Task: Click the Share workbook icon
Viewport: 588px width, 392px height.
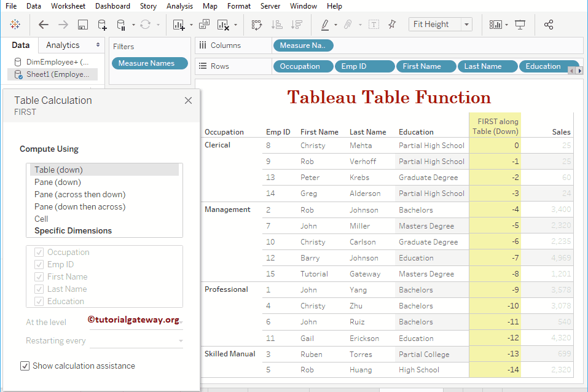Action: click(x=549, y=25)
